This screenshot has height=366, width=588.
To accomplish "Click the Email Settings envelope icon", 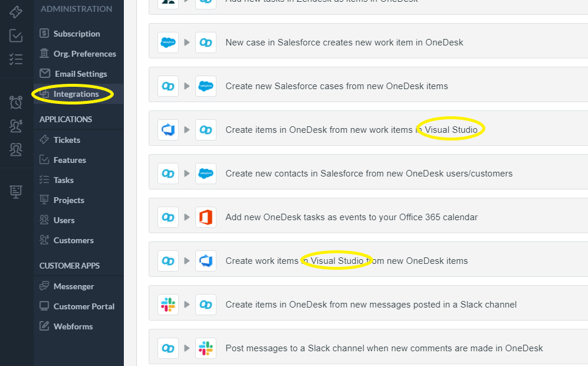I will coord(45,73).
